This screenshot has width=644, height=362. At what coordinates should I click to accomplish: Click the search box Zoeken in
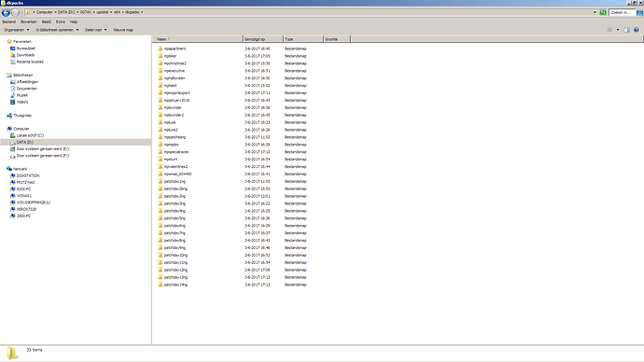tap(622, 12)
